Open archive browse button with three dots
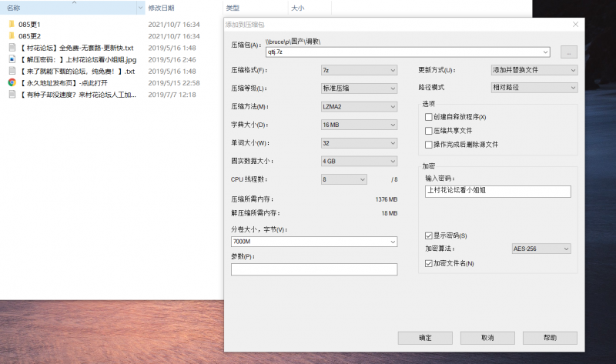 [x=568, y=52]
